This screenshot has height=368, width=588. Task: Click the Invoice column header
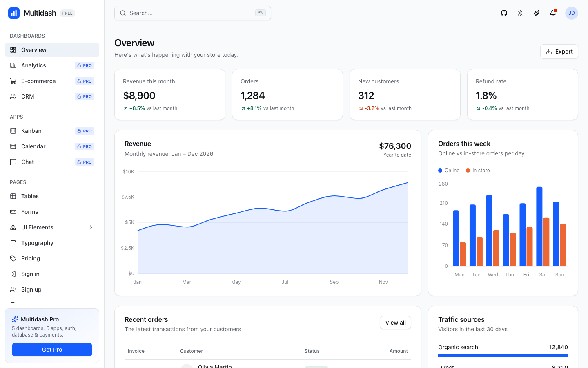coord(136,351)
